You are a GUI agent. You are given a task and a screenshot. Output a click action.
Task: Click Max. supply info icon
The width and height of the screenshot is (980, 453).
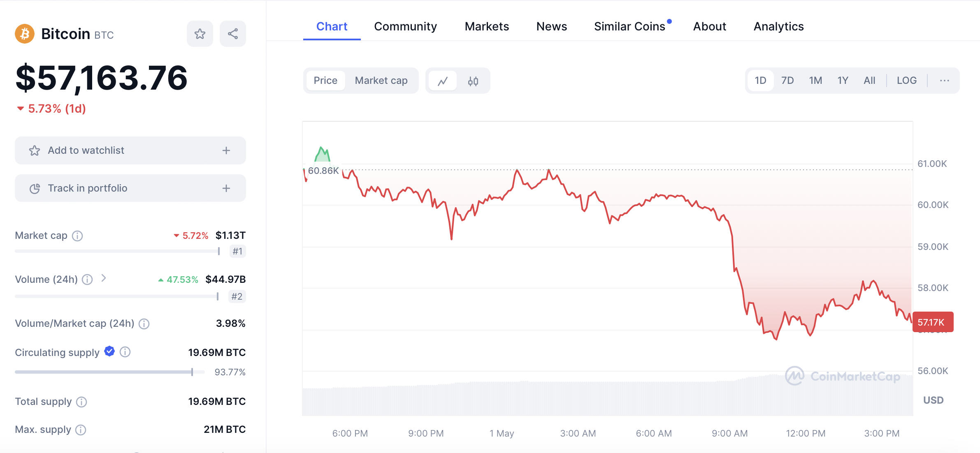(81, 430)
